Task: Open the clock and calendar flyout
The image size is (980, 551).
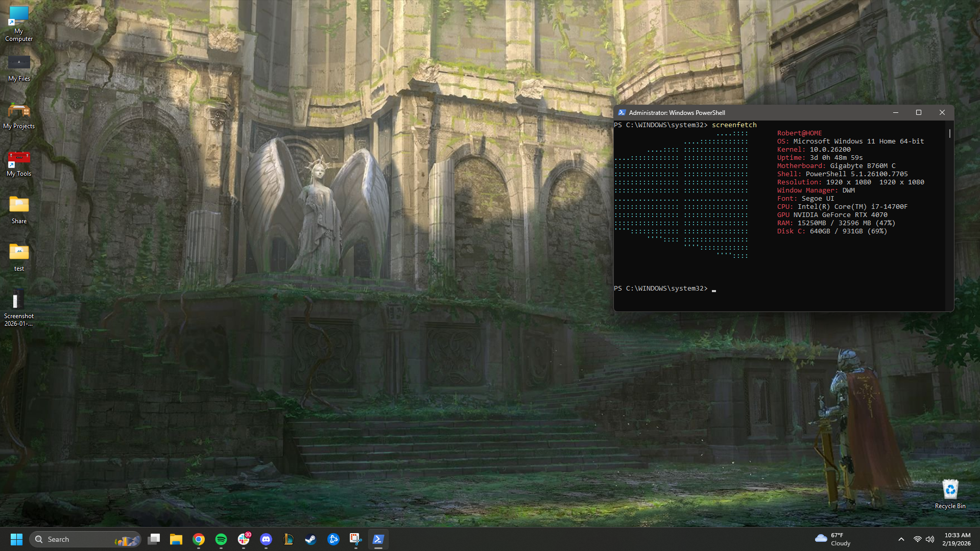Action: (957, 539)
